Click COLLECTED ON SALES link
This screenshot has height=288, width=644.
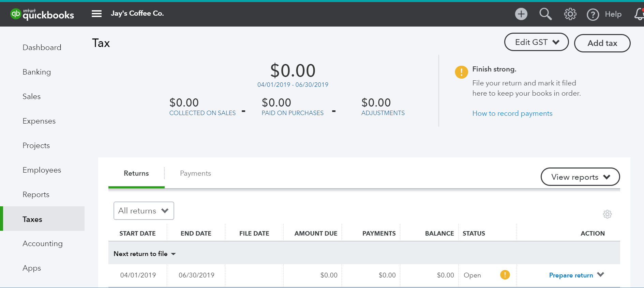tap(202, 113)
